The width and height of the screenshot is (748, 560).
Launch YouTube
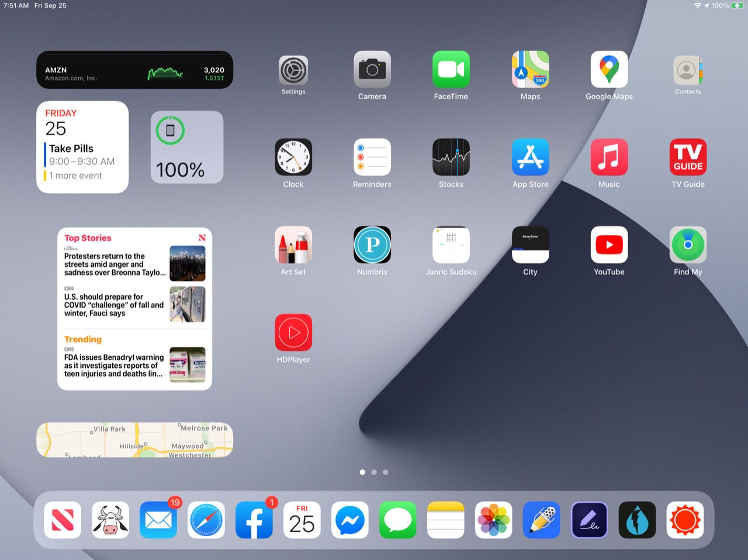click(610, 245)
